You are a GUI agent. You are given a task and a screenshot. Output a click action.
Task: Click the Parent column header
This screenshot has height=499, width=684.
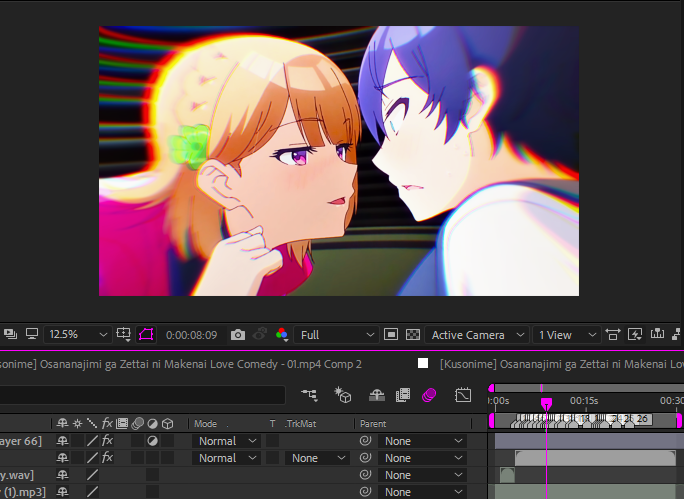pyautogui.click(x=373, y=424)
